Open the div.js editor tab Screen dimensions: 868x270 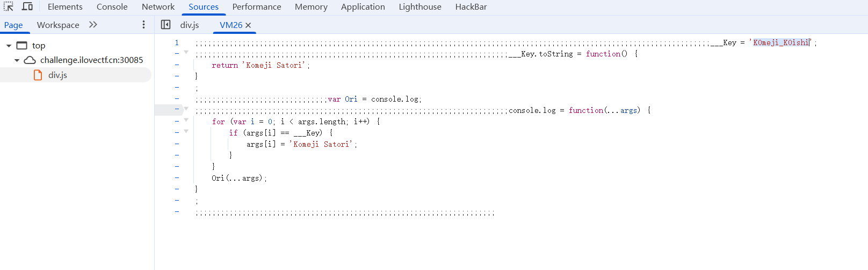[x=190, y=25]
